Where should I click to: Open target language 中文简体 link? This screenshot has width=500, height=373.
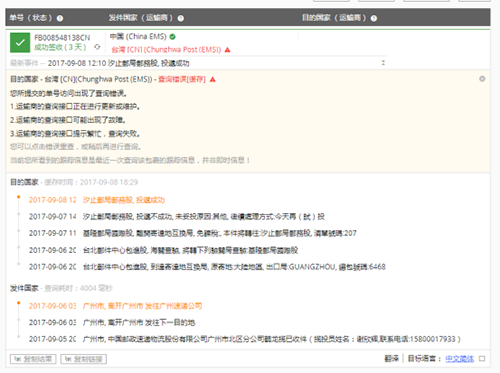point(459,359)
